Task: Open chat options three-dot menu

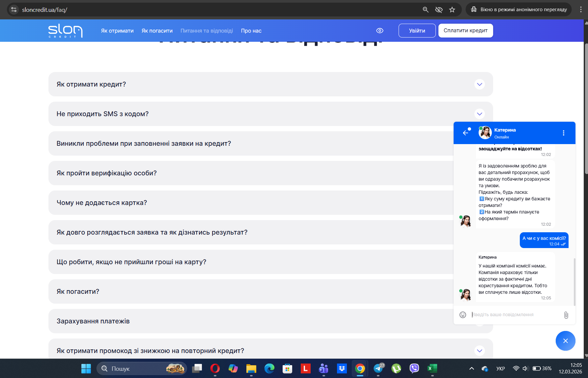Action: (x=564, y=133)
